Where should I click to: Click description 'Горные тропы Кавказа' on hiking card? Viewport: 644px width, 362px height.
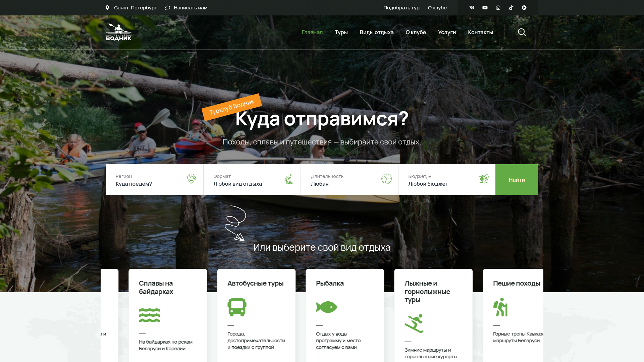(518, 334)
